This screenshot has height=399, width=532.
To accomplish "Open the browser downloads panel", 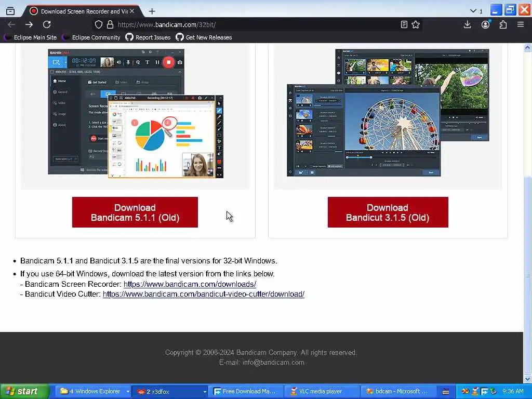I will [x=467, y=24].
